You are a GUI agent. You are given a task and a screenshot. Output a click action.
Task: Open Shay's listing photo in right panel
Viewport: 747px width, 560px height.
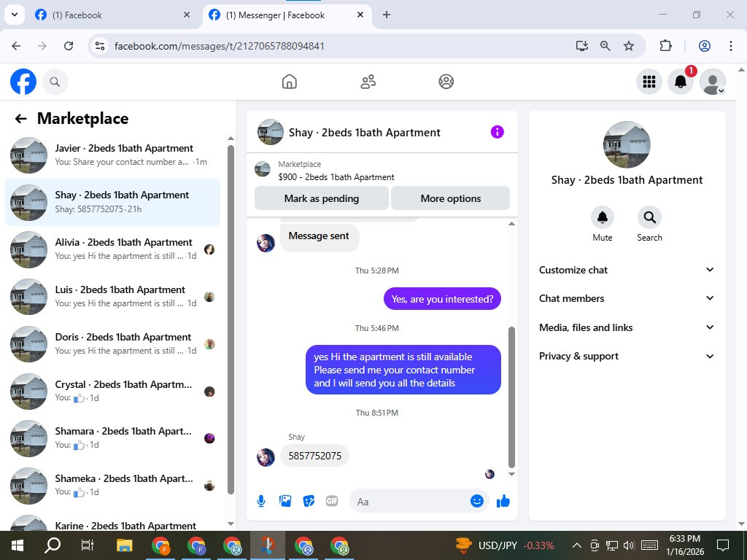627,145
